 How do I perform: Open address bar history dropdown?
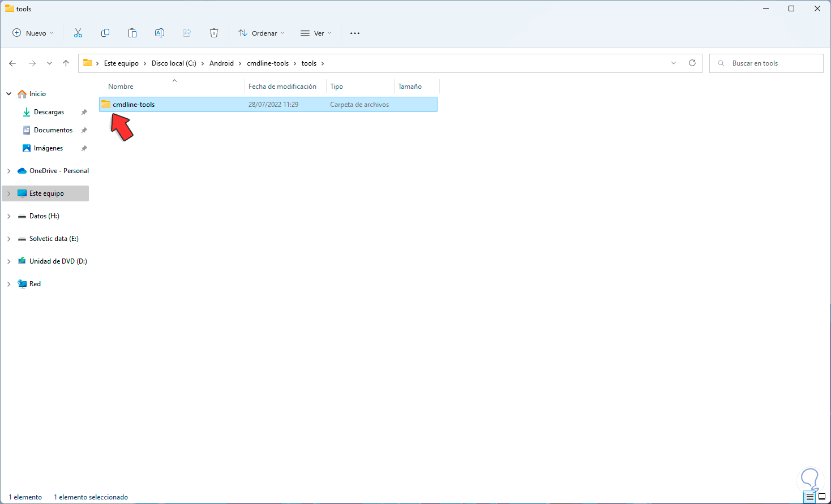click(674, 63)
